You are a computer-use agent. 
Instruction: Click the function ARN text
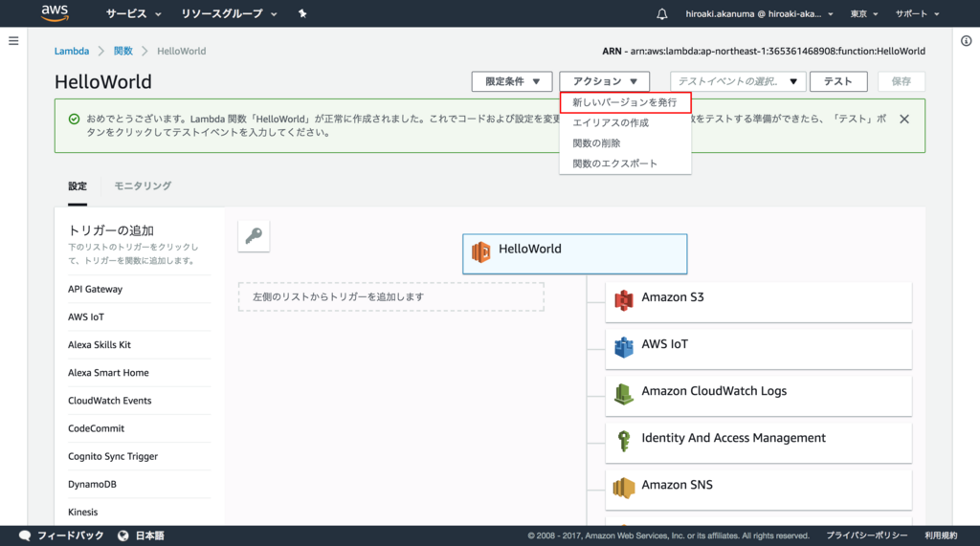tap(764, 52)
